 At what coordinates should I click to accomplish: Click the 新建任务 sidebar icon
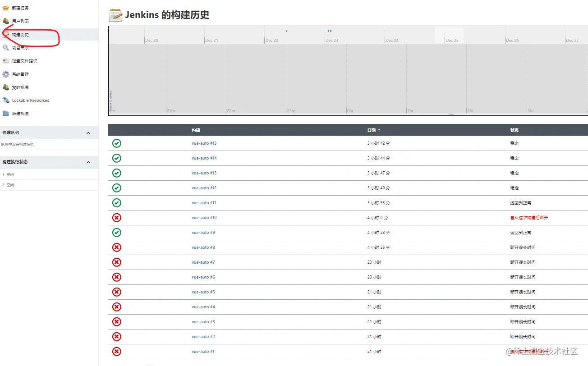[x=6, y=8]
